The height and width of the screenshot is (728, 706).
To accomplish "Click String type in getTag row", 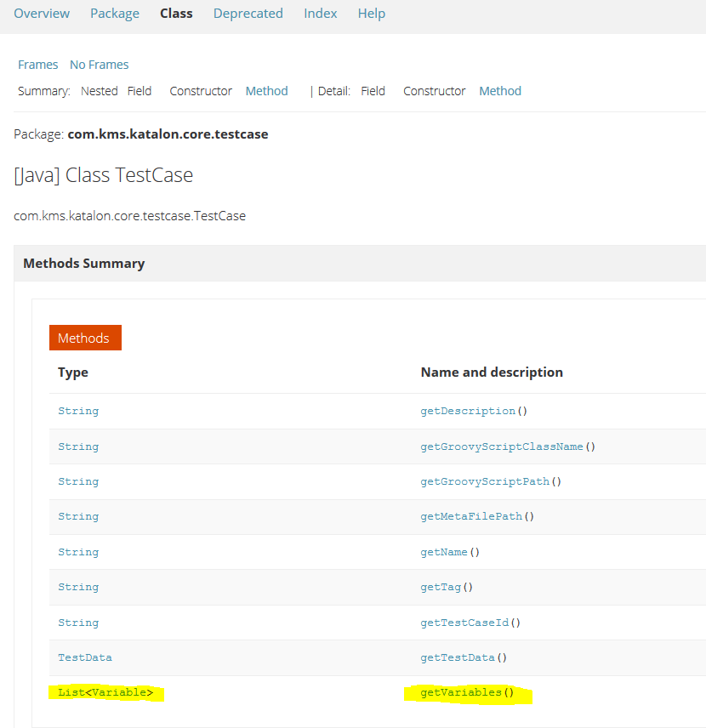I will pyautogui.click(x=78, y=587).
